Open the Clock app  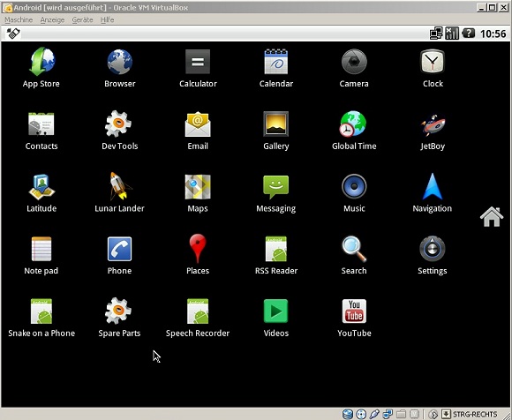[x=433, y=68]
